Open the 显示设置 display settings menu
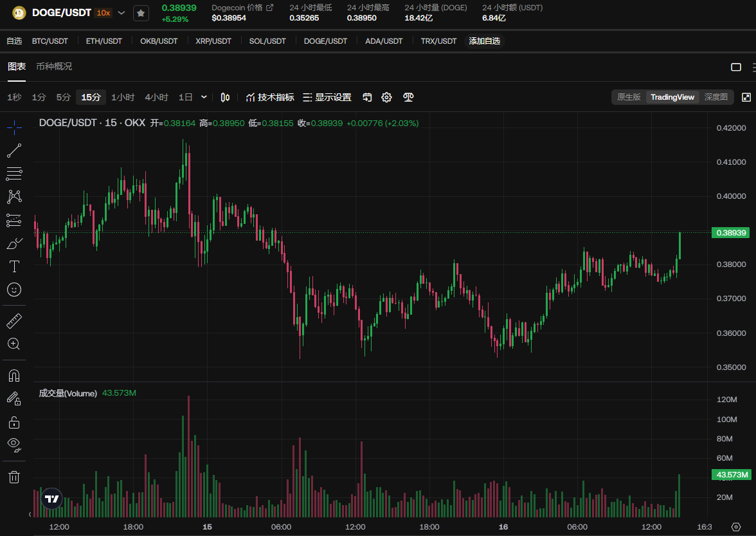This screenshot has width=756, height=536. coord(327,97)
